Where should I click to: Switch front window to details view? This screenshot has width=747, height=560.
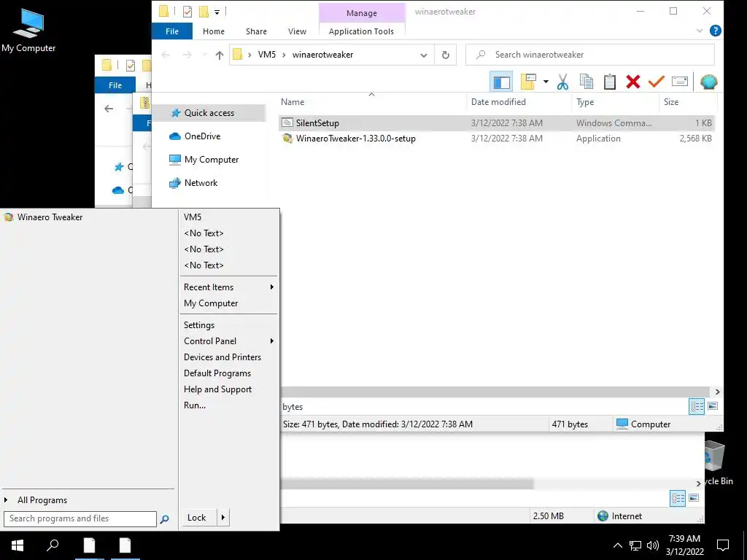[697, 406]
